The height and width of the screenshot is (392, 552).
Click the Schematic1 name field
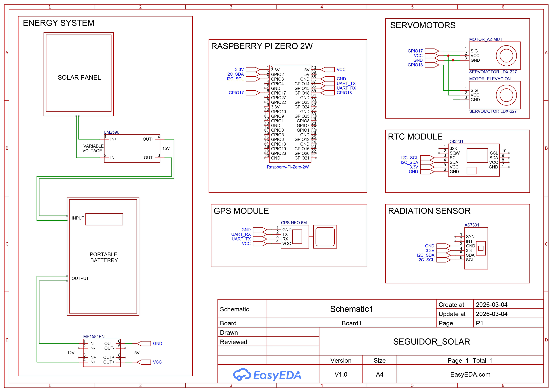351,309
